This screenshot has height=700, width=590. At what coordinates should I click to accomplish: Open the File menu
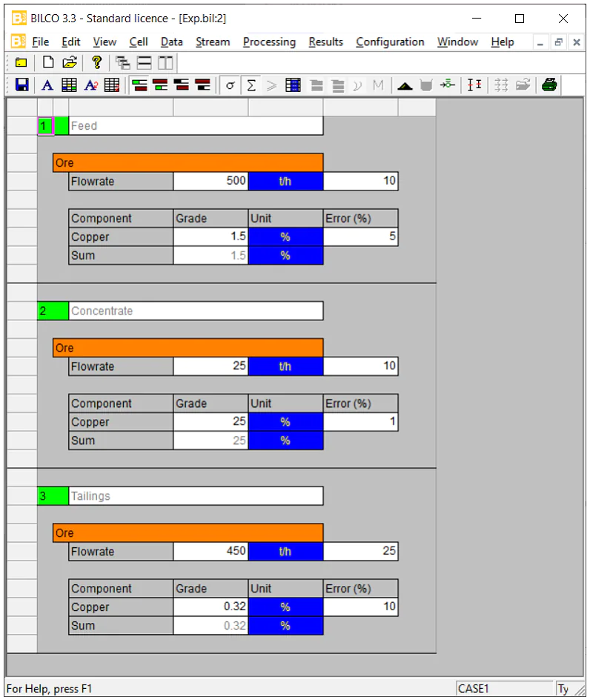click(x=40, y=42)
